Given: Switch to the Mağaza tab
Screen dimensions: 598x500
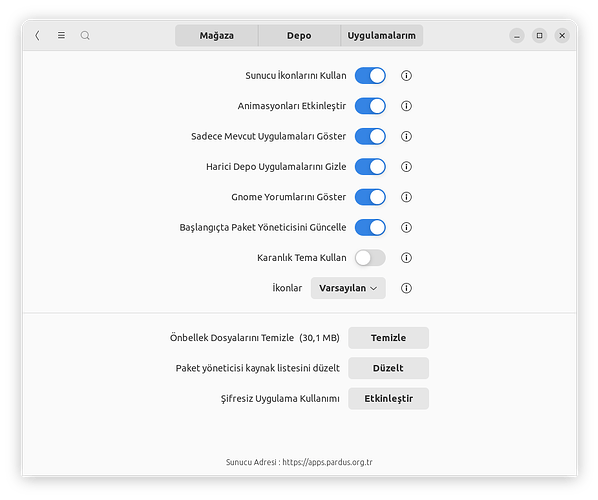Looking at the screenshot, I should click(x=217, y=35).
